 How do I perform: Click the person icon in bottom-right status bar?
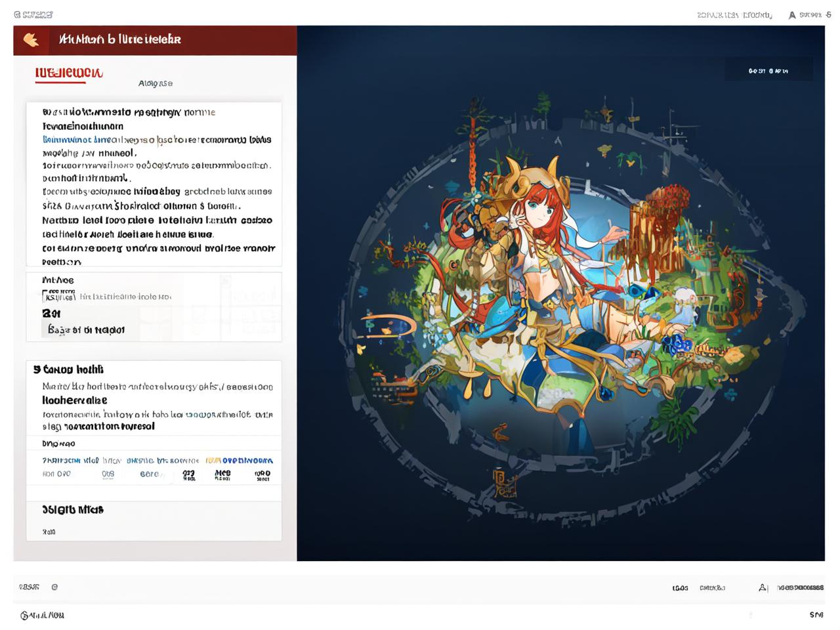(763, 587)
